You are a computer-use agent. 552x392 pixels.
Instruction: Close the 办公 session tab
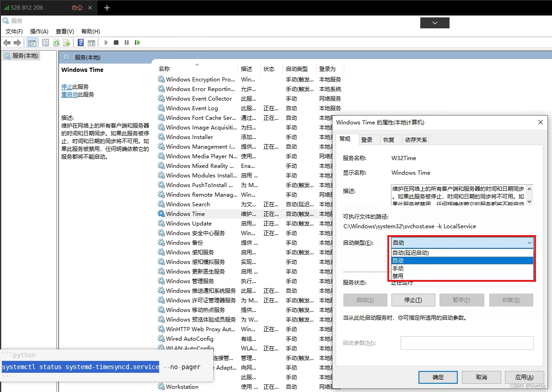coord(90,8)
